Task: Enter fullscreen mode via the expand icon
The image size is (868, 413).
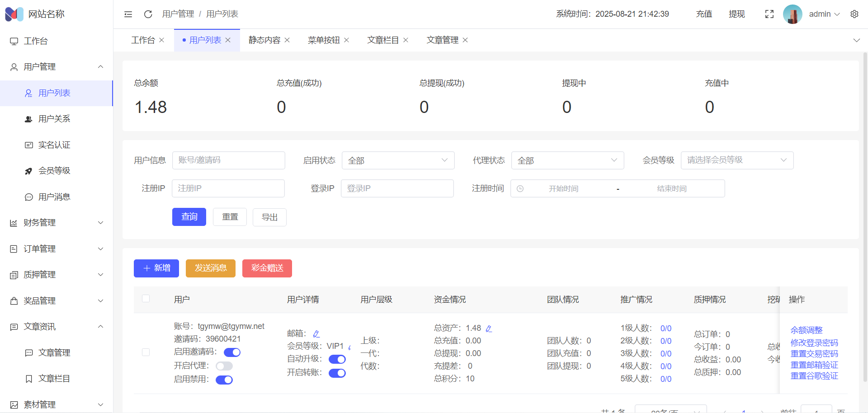Action: [x=769, y=14]
